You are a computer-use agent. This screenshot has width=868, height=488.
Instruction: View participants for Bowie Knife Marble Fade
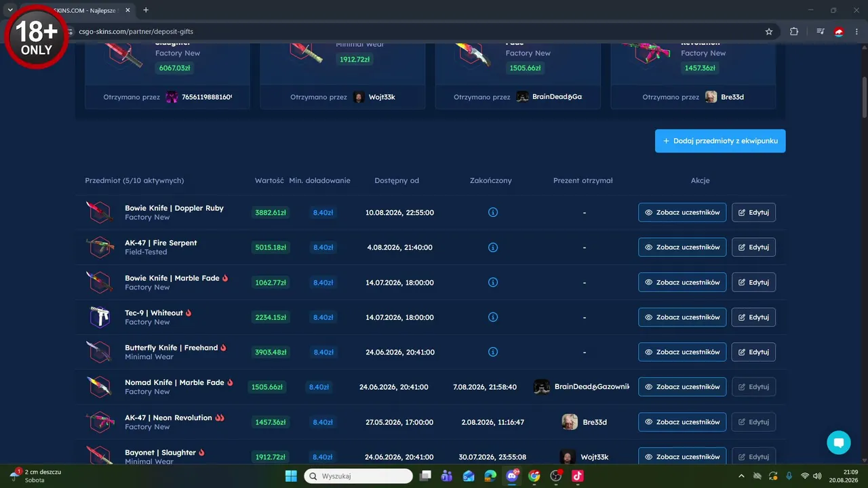tap(682, 282)
